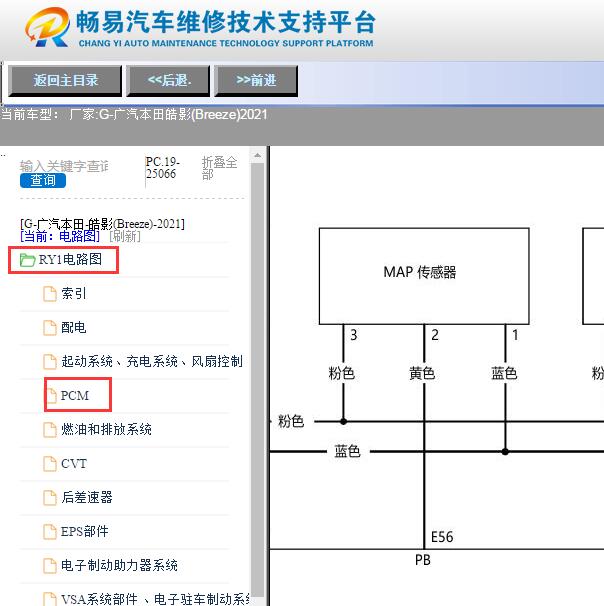
Task: Click the PCM page icon
Action: tap(51, 395)
